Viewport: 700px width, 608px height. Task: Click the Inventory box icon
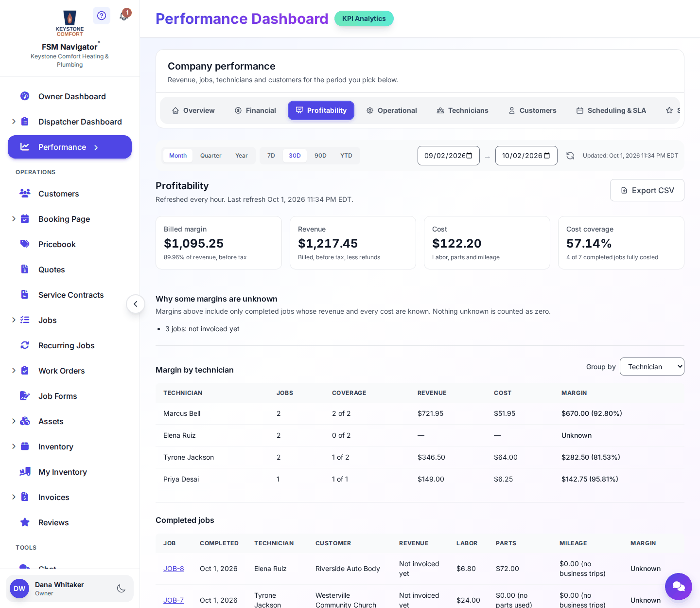(x=25, y=446)
